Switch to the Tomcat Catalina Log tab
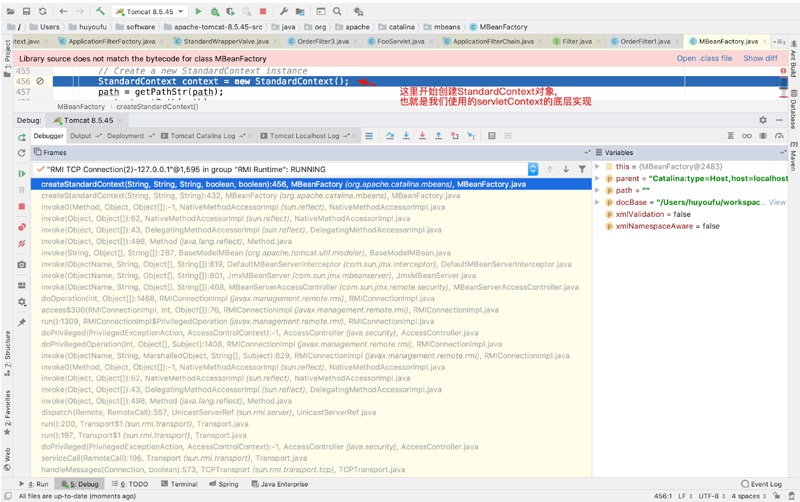The width and height of the screenshot is (800, 502). (x=203, y=136)
